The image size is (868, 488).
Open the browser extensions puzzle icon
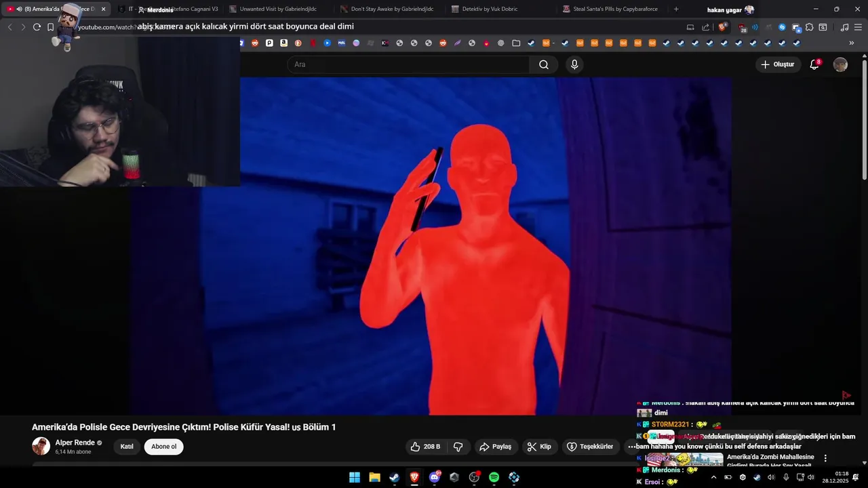(809, 27)
